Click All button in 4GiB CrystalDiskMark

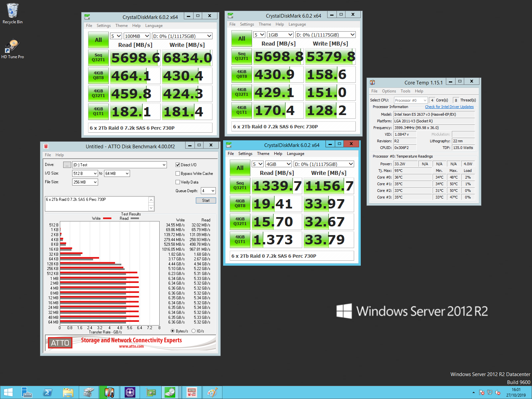click(240, 168)
